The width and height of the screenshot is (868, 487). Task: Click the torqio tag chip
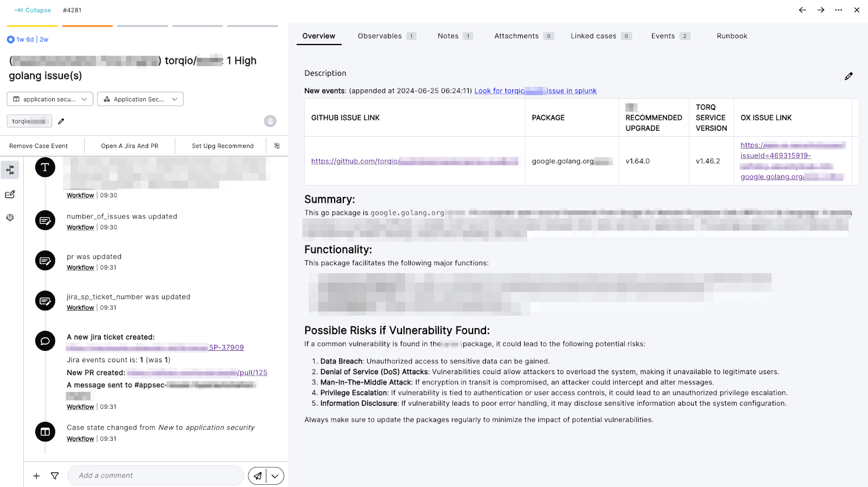(29, 121)
